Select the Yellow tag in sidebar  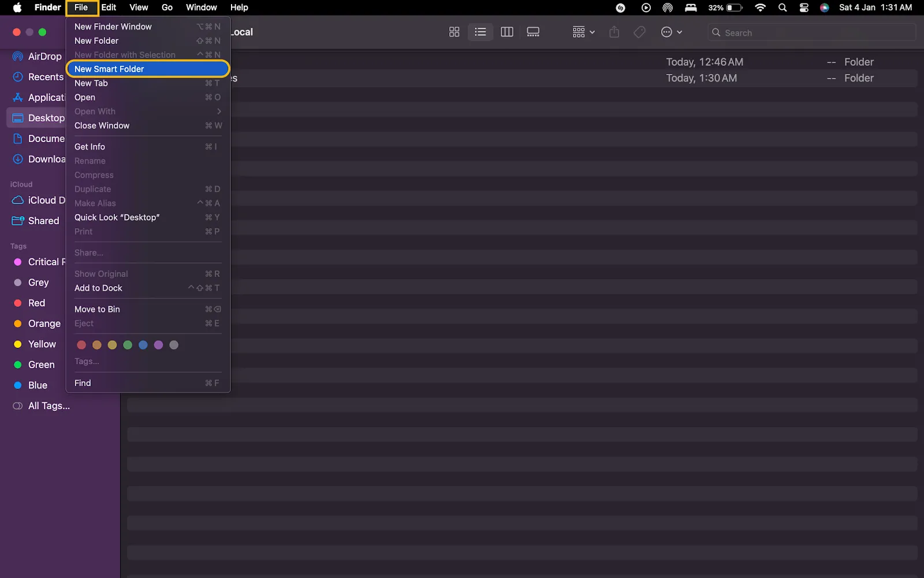(36, 344)
